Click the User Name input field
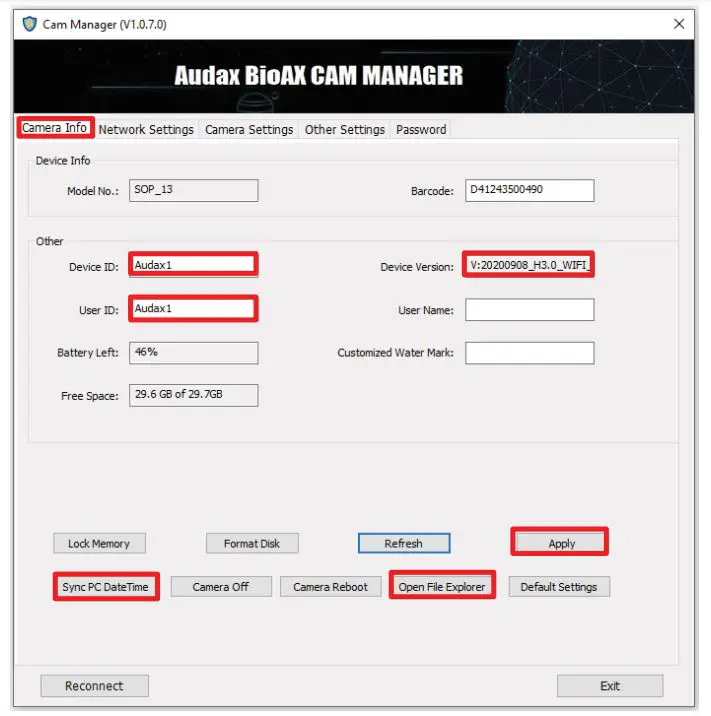The height and width of the screenshot is (716, 711). tap(530, 310)
